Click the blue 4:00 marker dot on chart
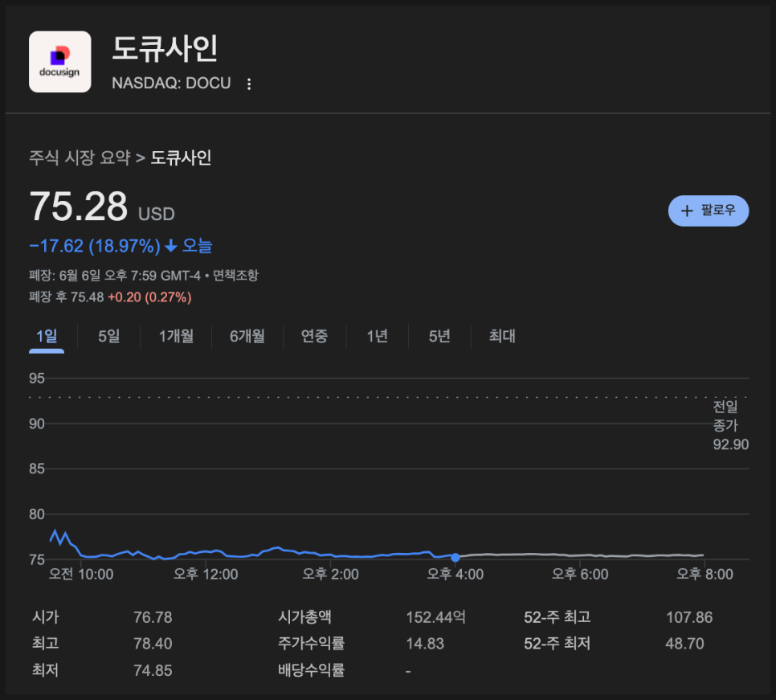The height and width of the screenshot is (700, 776). point(455,558)
